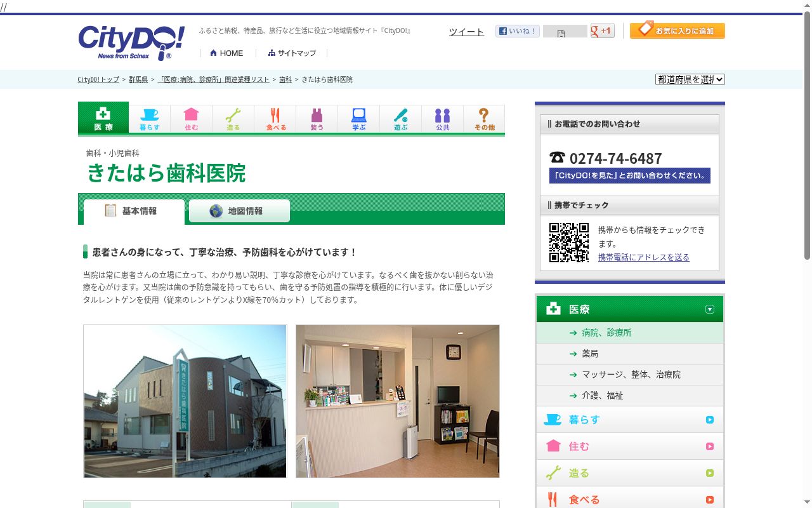This screenshot has height=508, width=812.
Task: Open the 食べる fork-and-knife category
Action: pyautogui.click(x=275, y=119)
